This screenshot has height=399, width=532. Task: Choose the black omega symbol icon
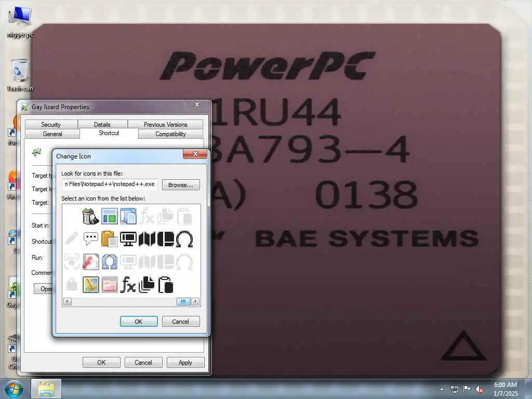coord(184,239)
